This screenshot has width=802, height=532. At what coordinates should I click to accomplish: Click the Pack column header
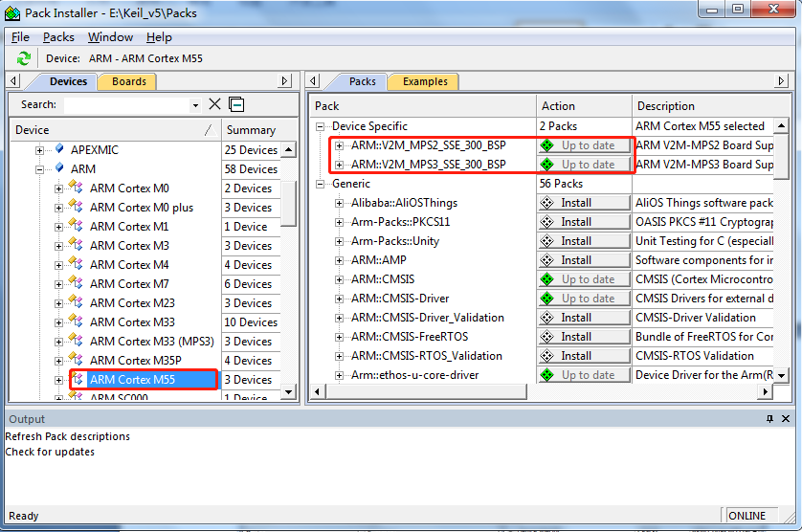coord(423,106)
